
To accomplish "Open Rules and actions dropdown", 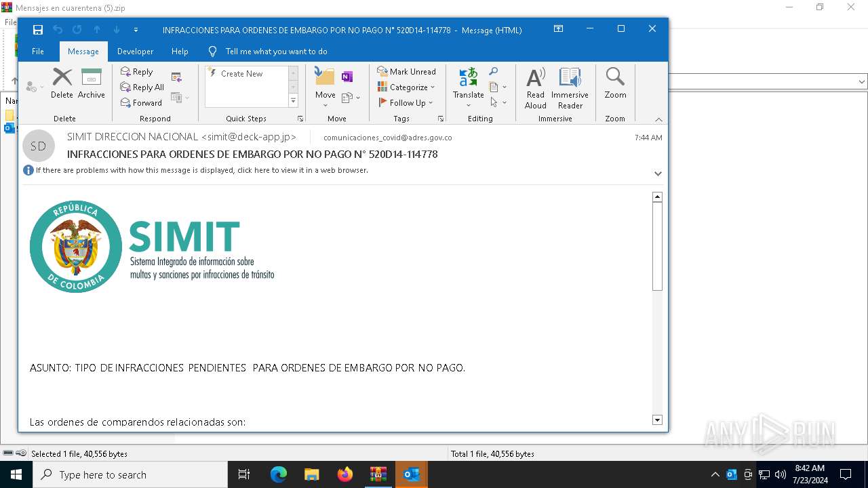I will pos(351,98).
